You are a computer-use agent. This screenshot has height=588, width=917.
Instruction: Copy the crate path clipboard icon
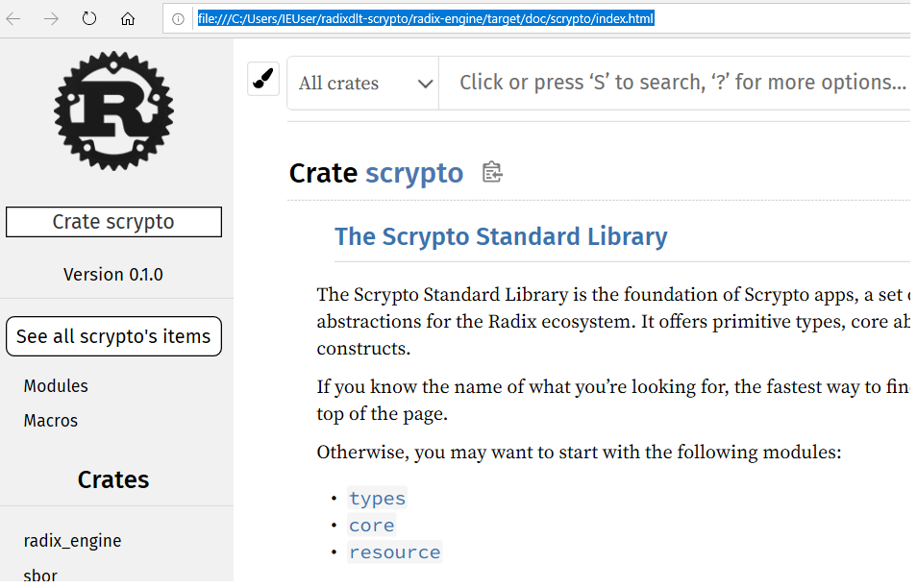492,173
